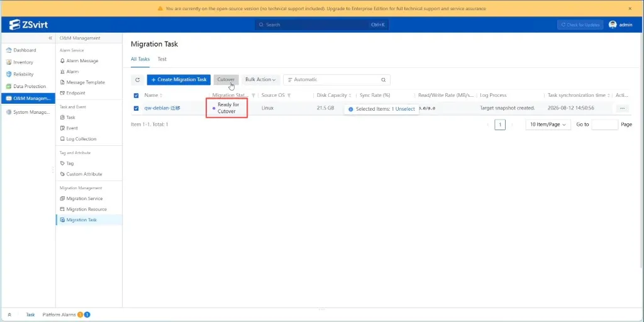The width and height of the screenshot is (644, 322).
Task: Open Dashboard from the sidebar
Action: (x=25, y=50)
